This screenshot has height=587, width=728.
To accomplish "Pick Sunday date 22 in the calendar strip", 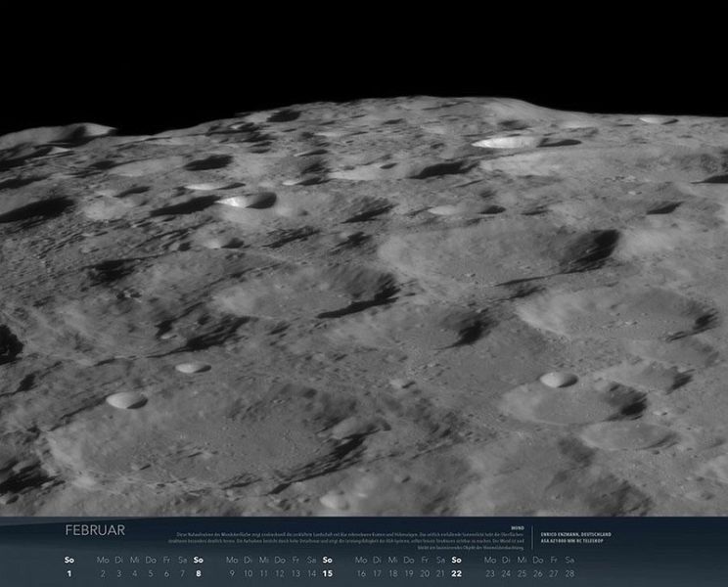I will pos(457,573).
